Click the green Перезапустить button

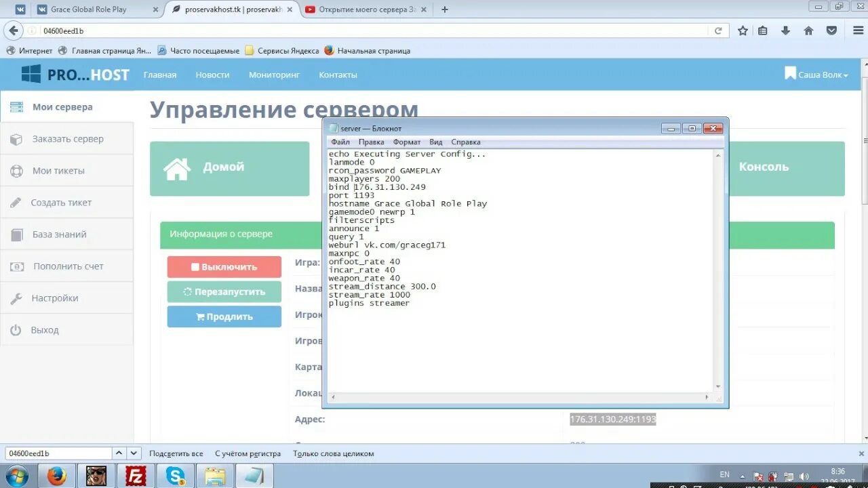224,292
